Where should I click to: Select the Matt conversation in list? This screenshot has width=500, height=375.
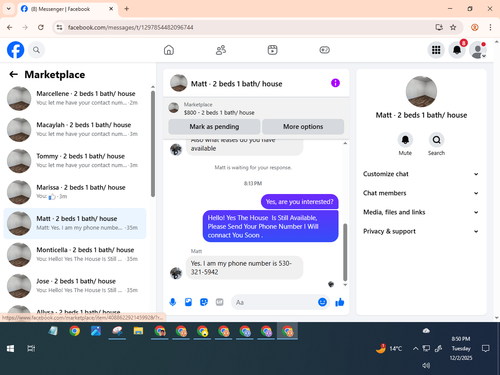75,223
